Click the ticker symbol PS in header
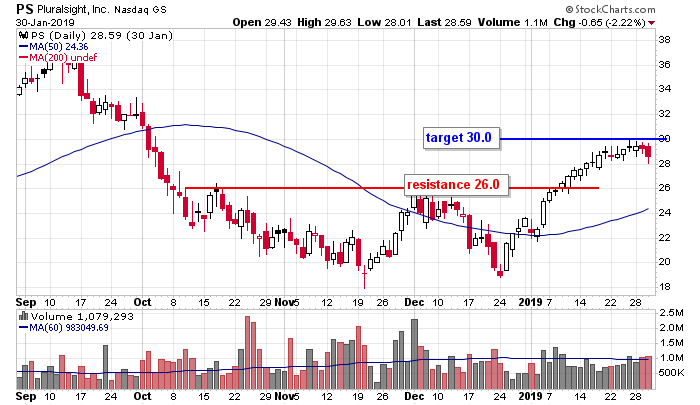Viewport: 700px width, 405px height. [25, 9]
